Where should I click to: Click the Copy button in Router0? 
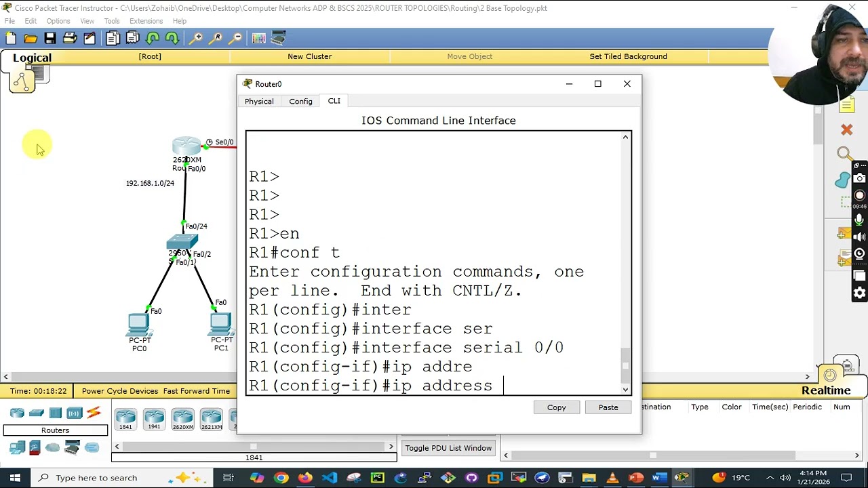pyautogui.click(x=556, y=407)
